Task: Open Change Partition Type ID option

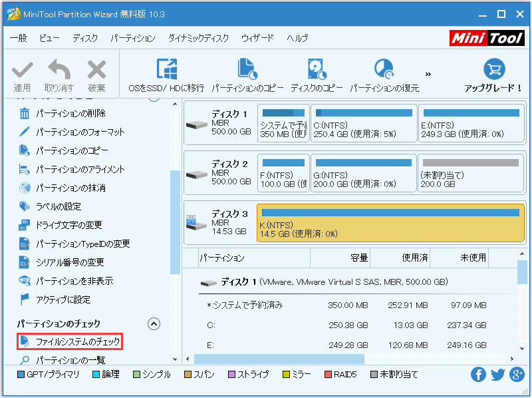Action: click(74, 244)
